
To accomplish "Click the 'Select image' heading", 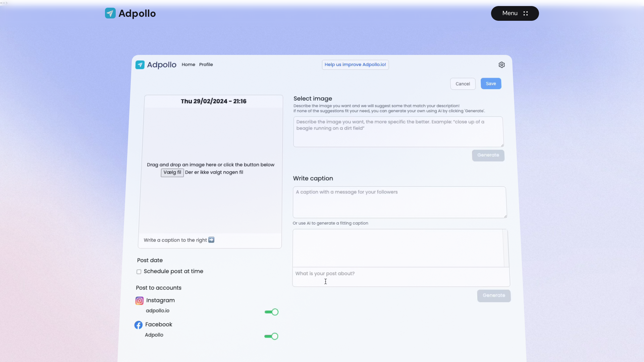I will [x=313, y=99].
